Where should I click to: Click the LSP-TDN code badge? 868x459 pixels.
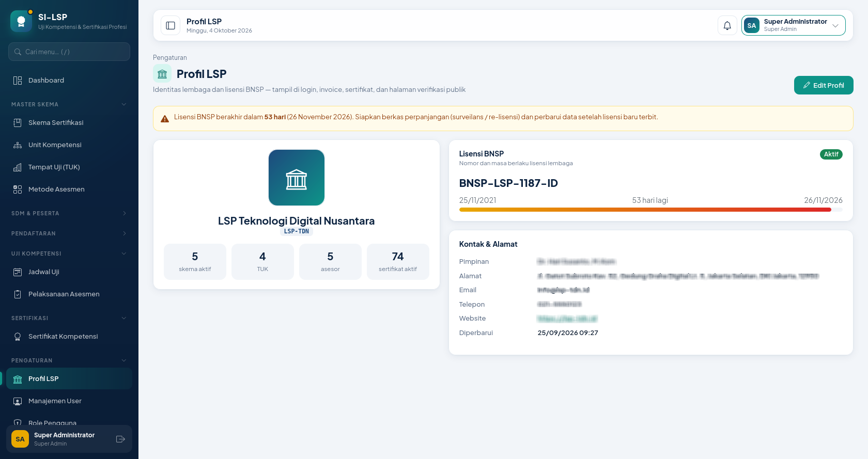click(297, 231)
